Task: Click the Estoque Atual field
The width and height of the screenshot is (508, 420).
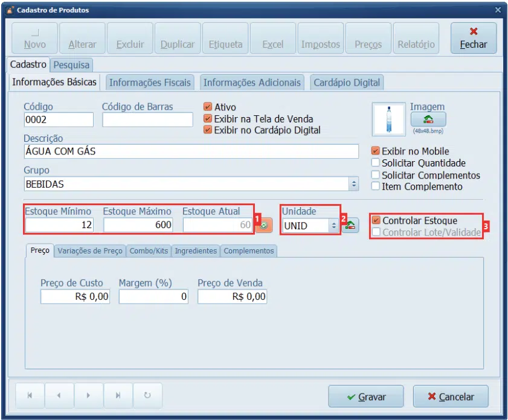Action: pyautogui.click(x=217, y=225)
